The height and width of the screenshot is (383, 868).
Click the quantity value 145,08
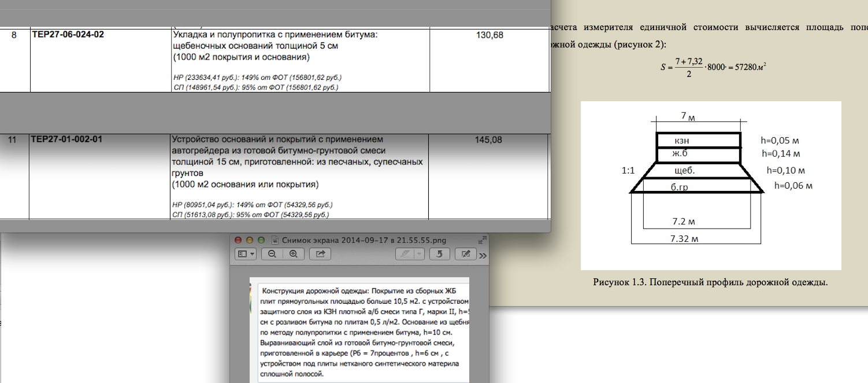(489, 139)
